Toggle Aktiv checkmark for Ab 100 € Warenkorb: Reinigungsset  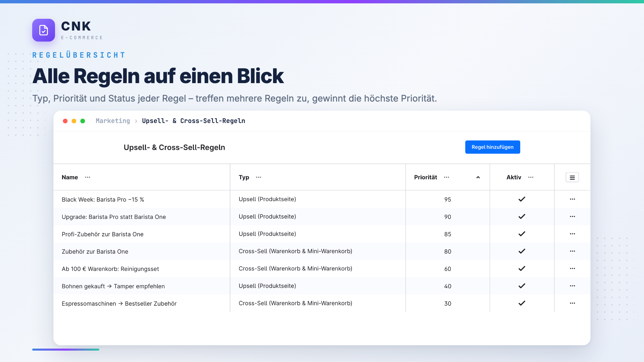point(522,268)
